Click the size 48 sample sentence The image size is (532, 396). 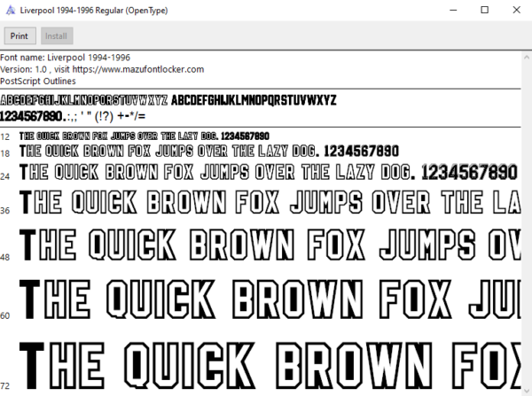click(270, 245)
